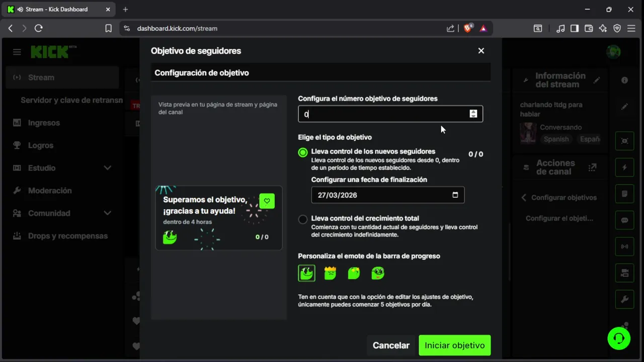Open Brave Rewards triangle icon
The image size is (644, 362).
pos(483,28)
